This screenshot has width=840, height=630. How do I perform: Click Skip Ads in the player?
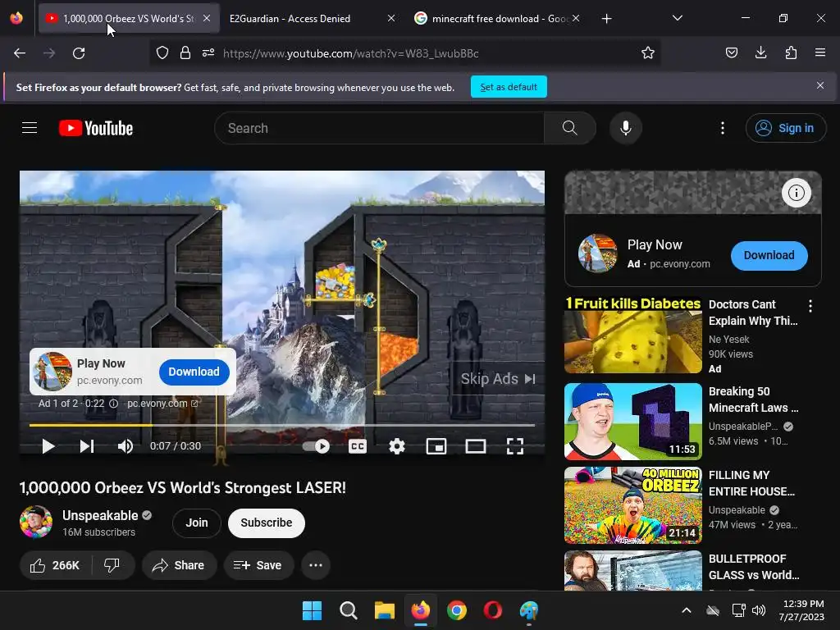pyautogui.click(x=498, y=379)
